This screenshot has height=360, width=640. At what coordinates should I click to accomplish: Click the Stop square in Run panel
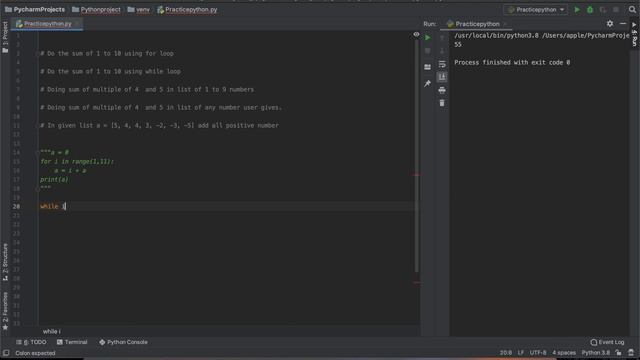pyautogui.click(x=427, y=51)
